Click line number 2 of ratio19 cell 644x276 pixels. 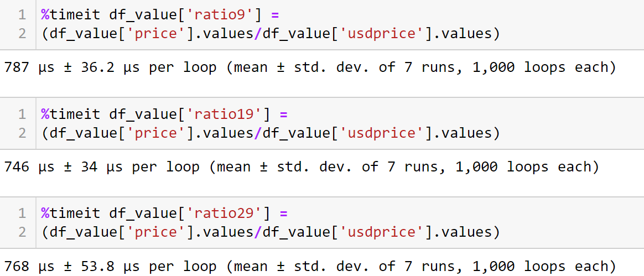(22, 133)
